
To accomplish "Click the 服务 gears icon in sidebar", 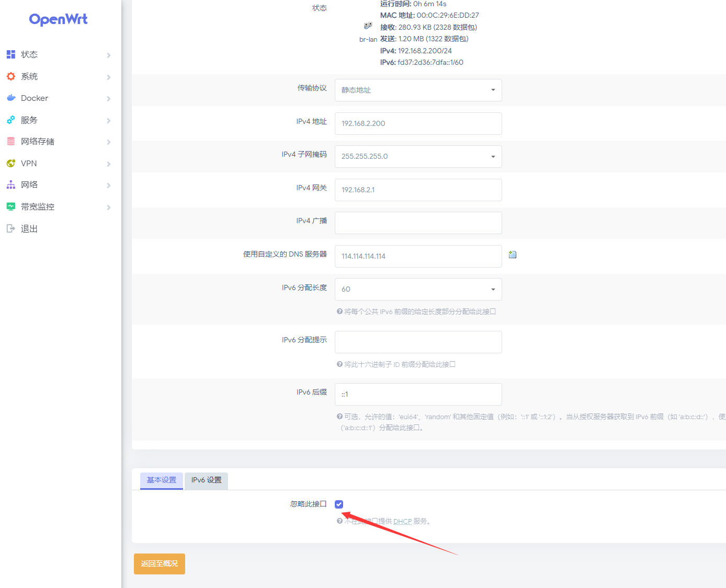I will coord(11,120).
